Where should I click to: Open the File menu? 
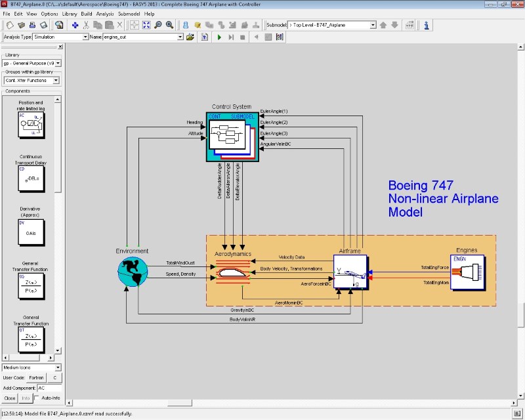click(7, 14)
